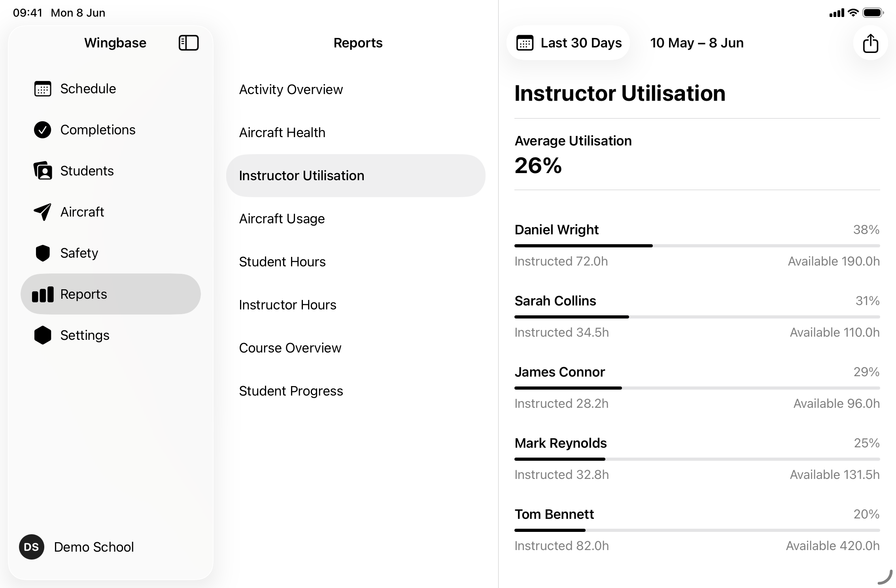Click James Connor utilisation bar

click(697, 388)
